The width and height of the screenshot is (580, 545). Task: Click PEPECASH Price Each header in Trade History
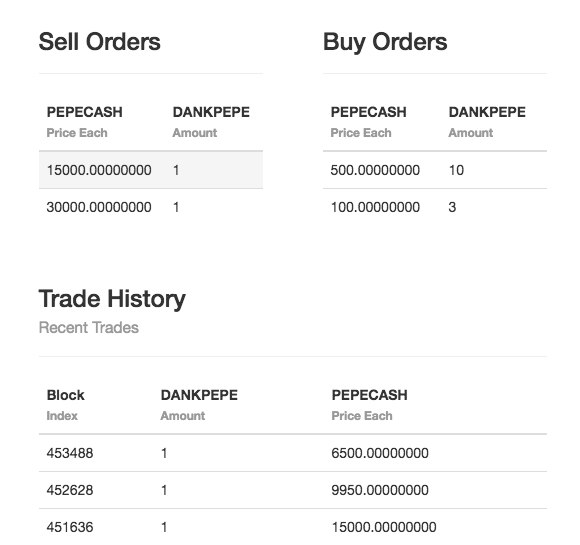370,405
